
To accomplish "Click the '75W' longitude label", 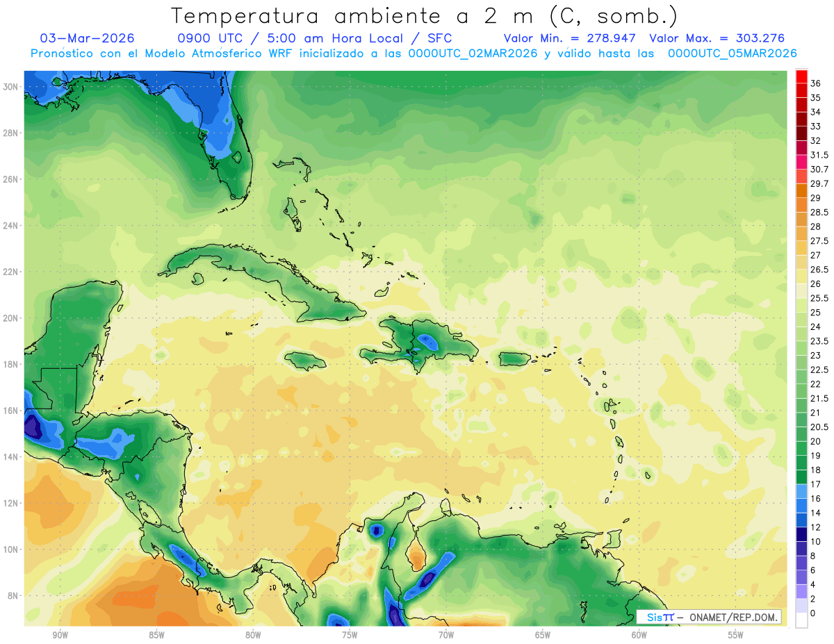I will (350, 635).
